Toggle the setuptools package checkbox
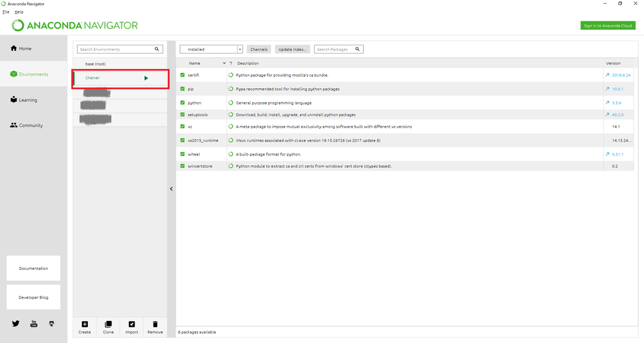The width and height of the screenshot is (644, 343). point(182,115)
